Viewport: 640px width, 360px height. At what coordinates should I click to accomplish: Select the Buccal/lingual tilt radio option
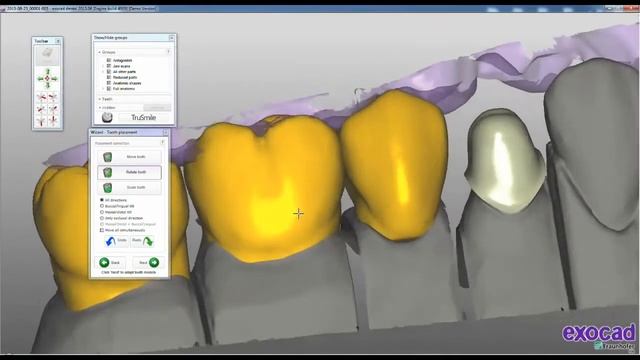tap(102, 206)
